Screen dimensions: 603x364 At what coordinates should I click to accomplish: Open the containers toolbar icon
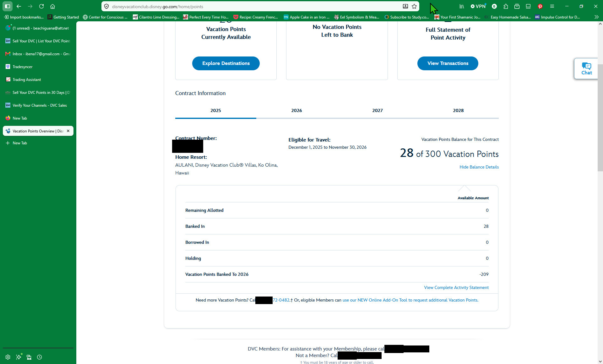[x=517, y=6]
